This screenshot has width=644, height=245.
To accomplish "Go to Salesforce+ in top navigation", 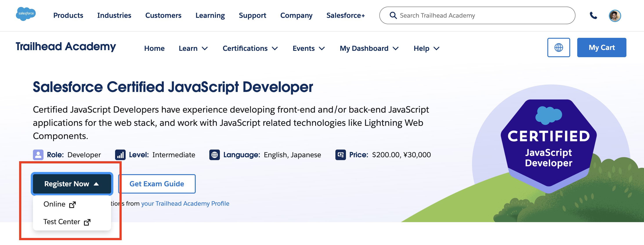I will (346, 16).
